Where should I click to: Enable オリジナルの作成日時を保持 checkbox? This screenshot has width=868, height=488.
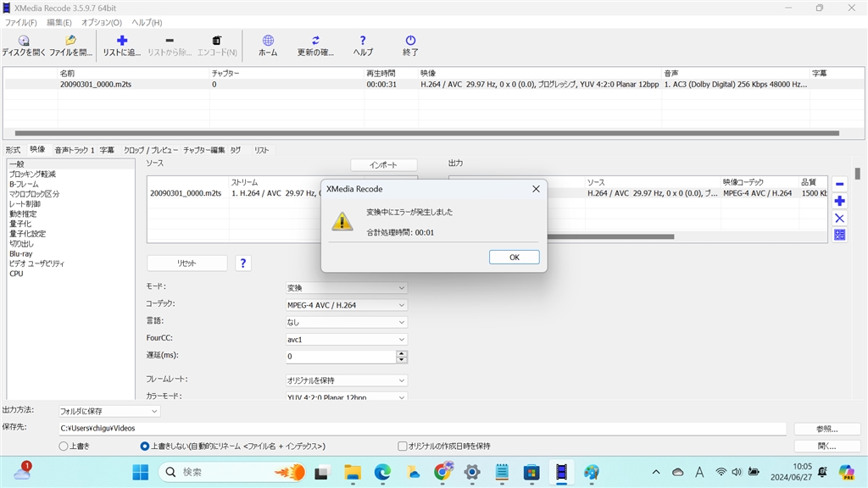pos(403,446)
